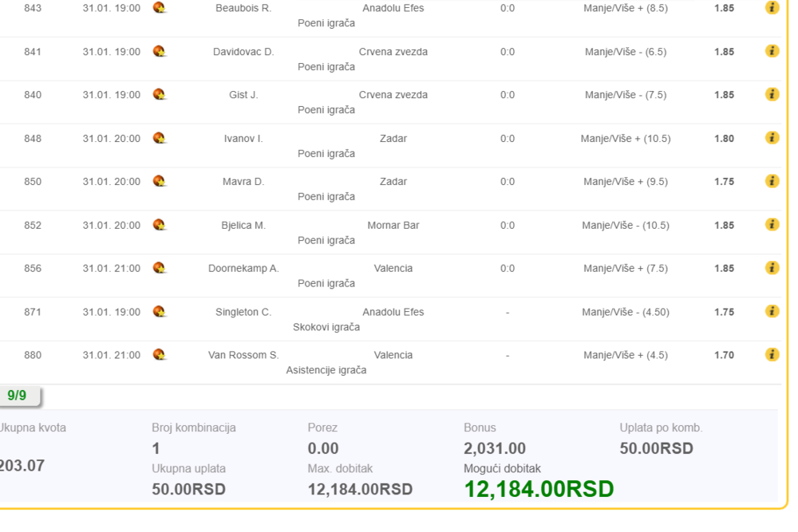Open info icon for Beaubois R. bet

[x=772, y=8]
